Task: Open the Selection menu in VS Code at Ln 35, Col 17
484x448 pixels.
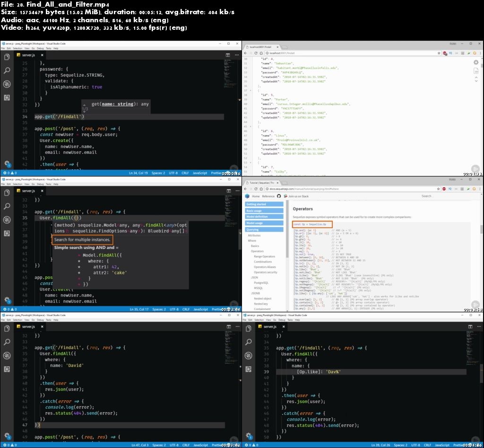Action: pyautogui.click(x=17, y=184)
